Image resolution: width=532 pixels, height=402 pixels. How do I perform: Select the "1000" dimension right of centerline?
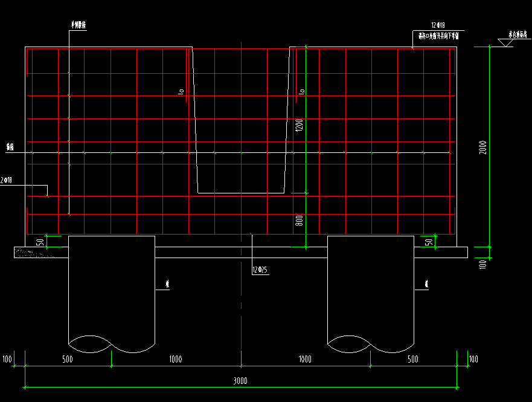point(305,359)
